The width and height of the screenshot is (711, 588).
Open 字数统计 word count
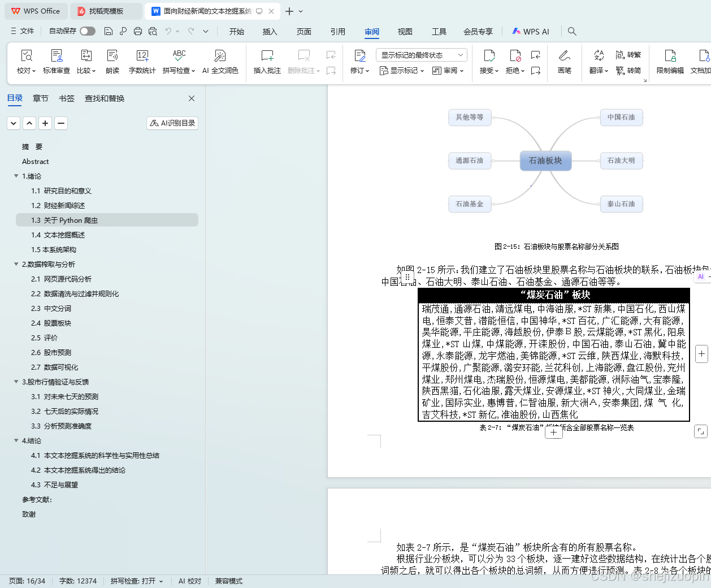click(x=142, y=62)
